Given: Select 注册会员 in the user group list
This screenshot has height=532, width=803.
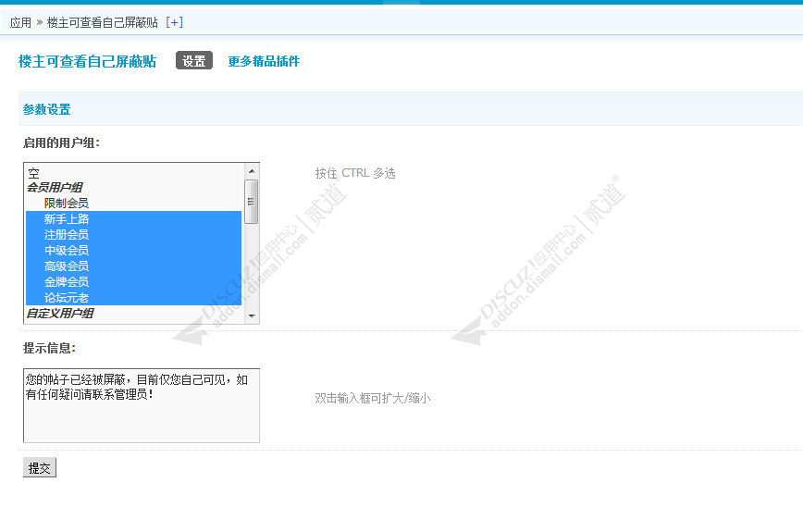Looking at the screenshot, I should (x=133, y=234).
